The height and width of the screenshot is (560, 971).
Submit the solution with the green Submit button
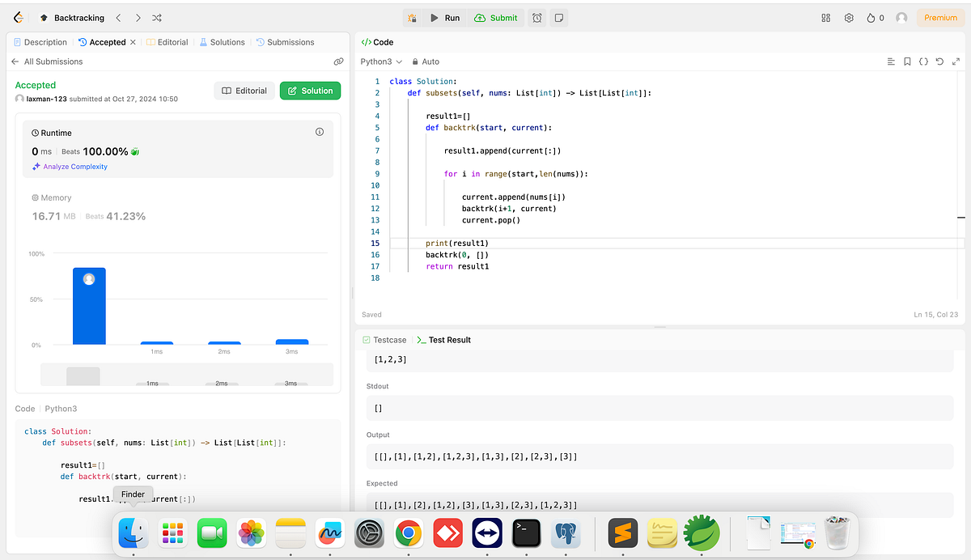click(x=495, y=17)
